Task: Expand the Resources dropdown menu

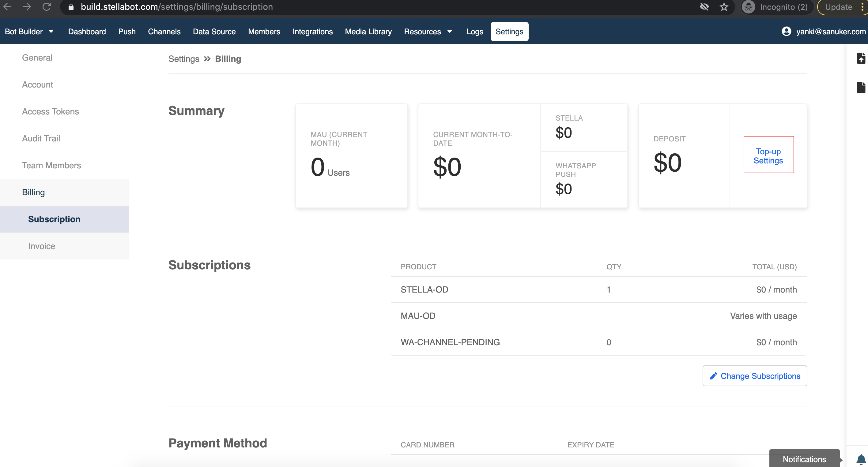Action: [x=428, y=31]
